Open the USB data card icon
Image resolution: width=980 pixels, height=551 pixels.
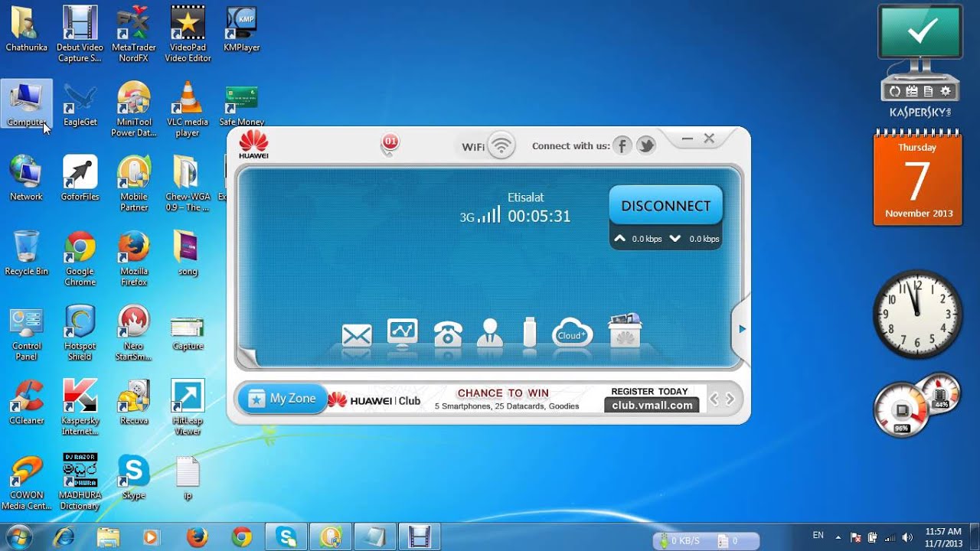[529, 333]
